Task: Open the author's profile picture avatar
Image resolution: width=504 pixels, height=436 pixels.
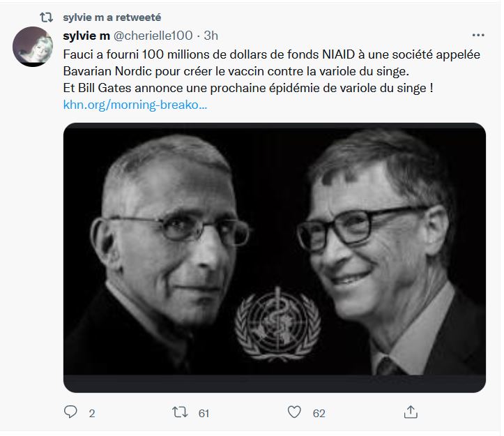Action: tap(31, 47)
